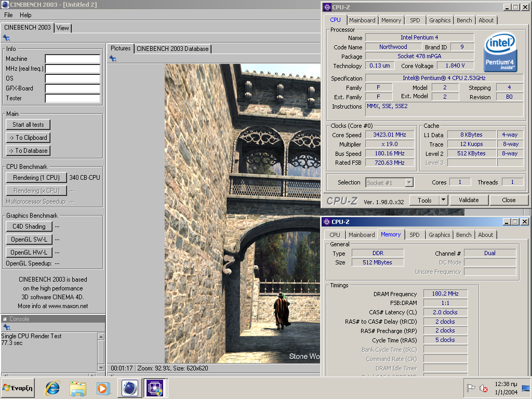Click the '340 CB-CPU' result text
532x399 pixels.
tap(85, 178)
